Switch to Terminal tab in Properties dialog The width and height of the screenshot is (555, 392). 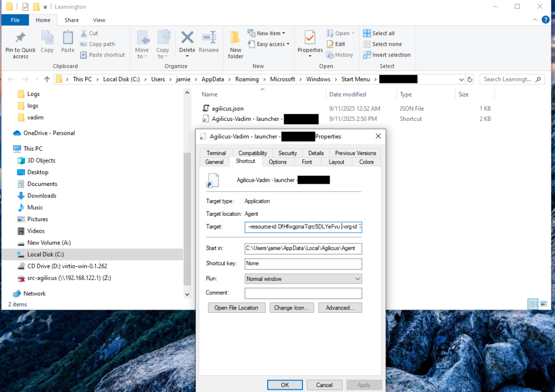(216, 153)
